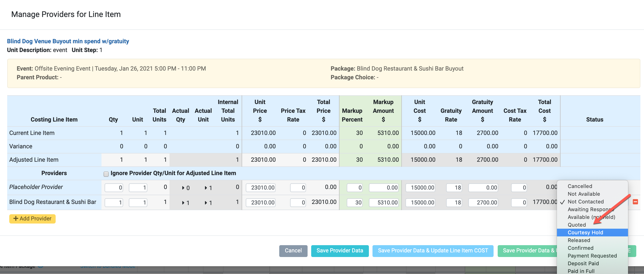Click the Status column header
Viewport: 644px width, 274px height.
click(x=595, y=119)
